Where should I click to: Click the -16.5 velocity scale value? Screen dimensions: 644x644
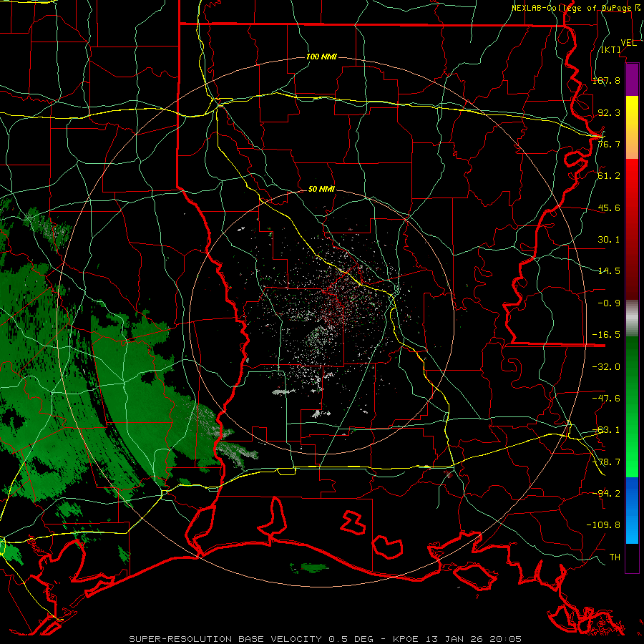click(606, 335)
